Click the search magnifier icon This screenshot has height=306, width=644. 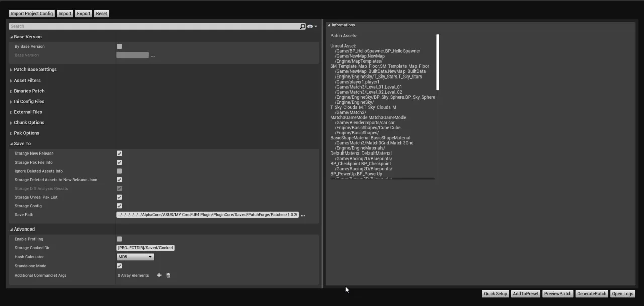click(x=303, y=26)
